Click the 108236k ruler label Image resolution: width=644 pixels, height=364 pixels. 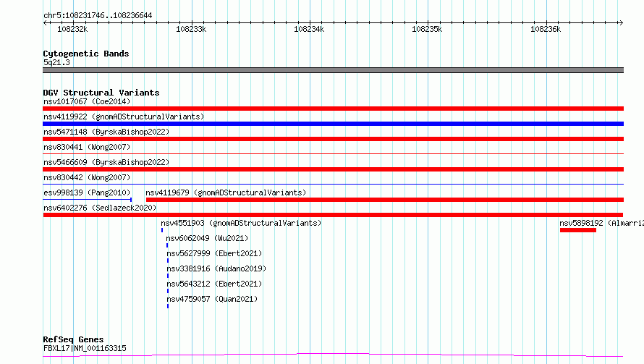tap(546, 29)
